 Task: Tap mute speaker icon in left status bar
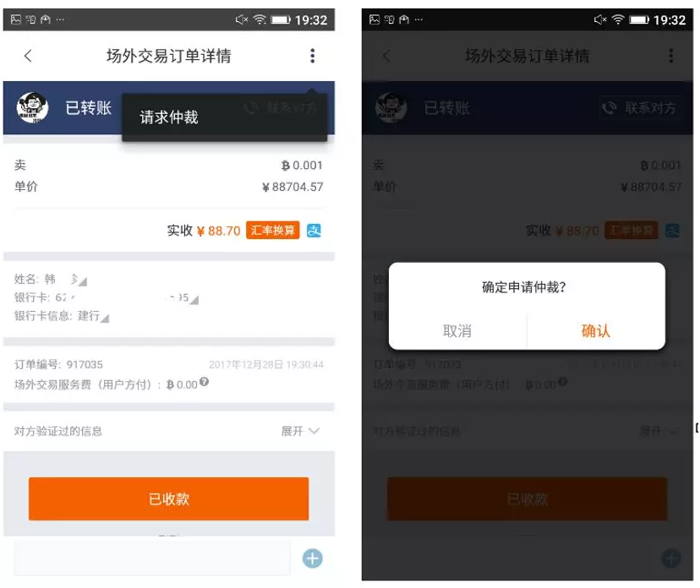[x=242, y=19]
